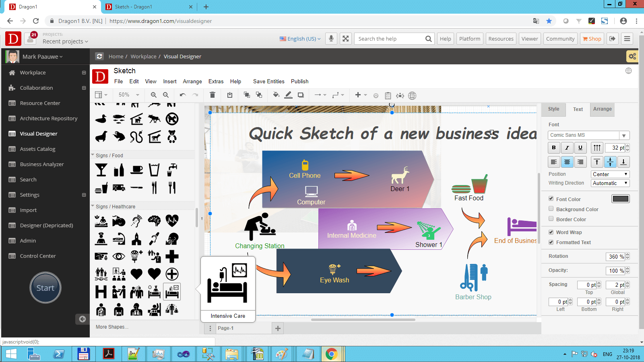Click the horizontal canvas scrollbar
The width and height of the screenshot is (644, 362).
[363, 320]
